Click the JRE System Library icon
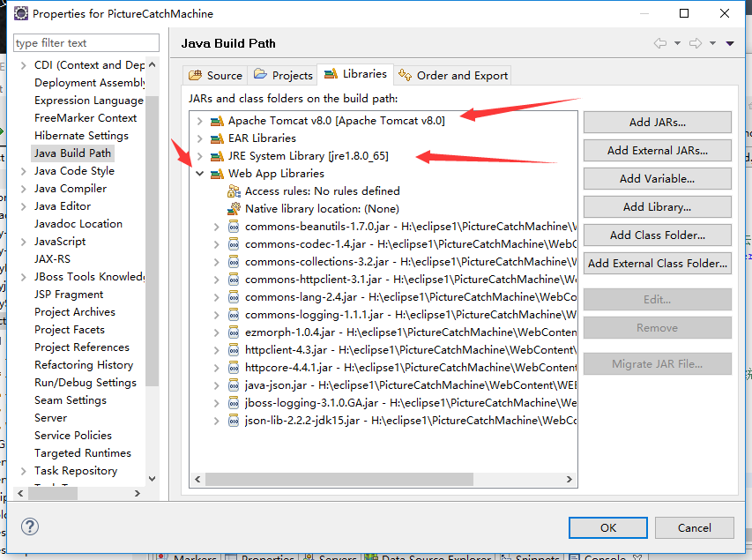Screen dimensions: 752x560 (217, 156)
